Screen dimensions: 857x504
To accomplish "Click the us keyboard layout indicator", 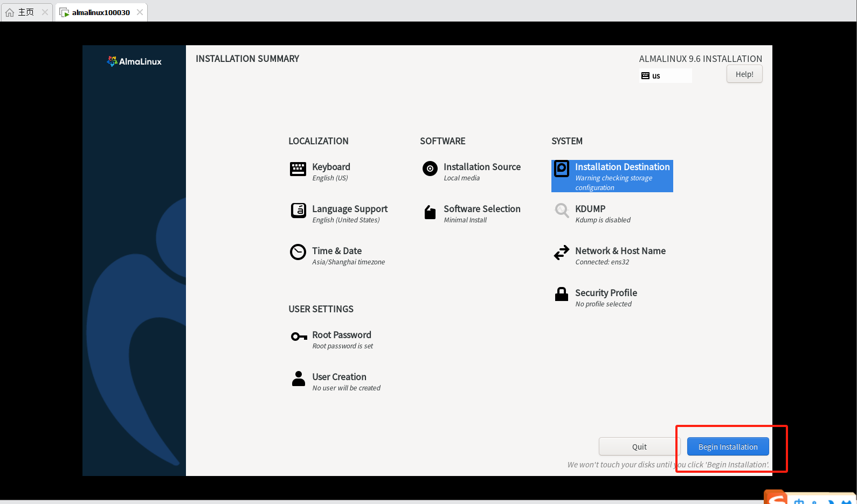I will 666,75.
